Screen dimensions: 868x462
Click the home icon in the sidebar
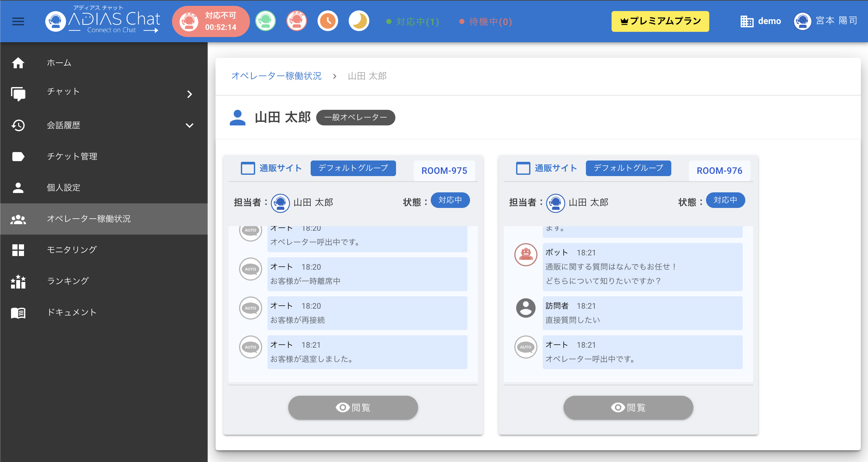click(x=18, y=63)
